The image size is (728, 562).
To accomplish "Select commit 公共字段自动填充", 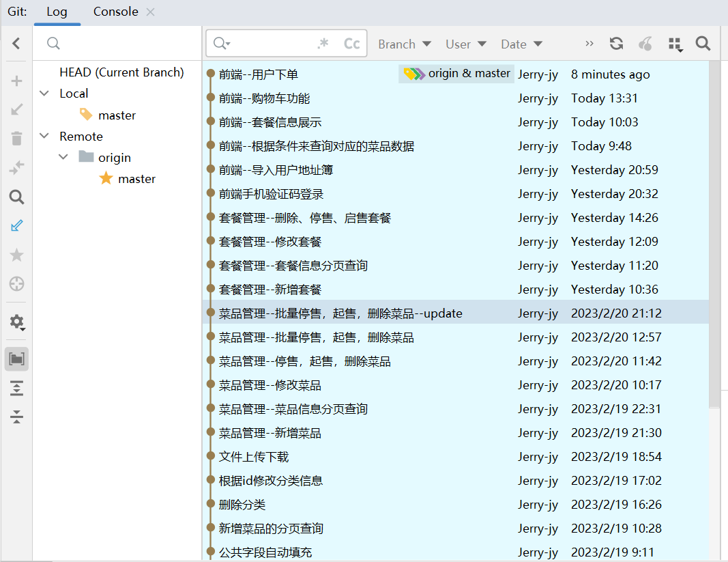I will pos(456,552).
